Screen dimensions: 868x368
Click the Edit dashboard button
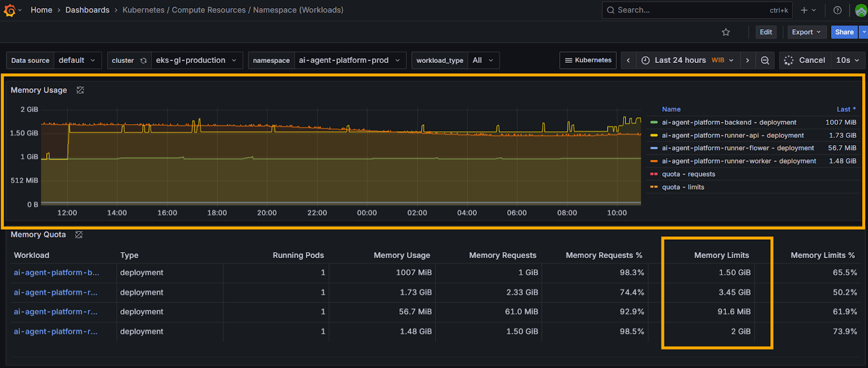[x=765, y=32]
